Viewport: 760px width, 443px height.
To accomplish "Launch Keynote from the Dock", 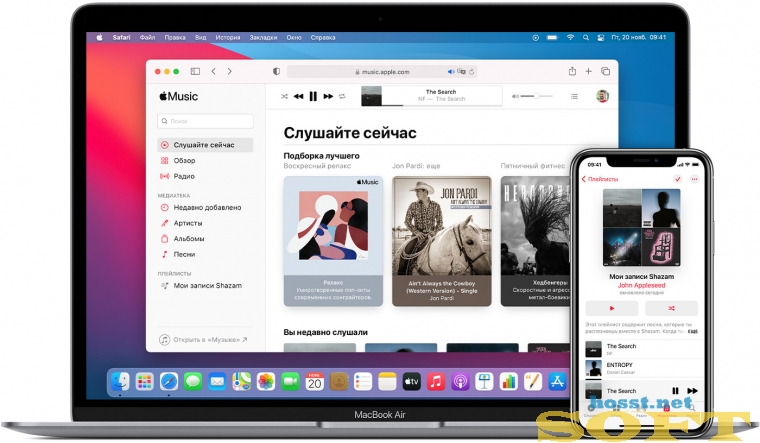I will pyautogui.click(x=484, y=382).
